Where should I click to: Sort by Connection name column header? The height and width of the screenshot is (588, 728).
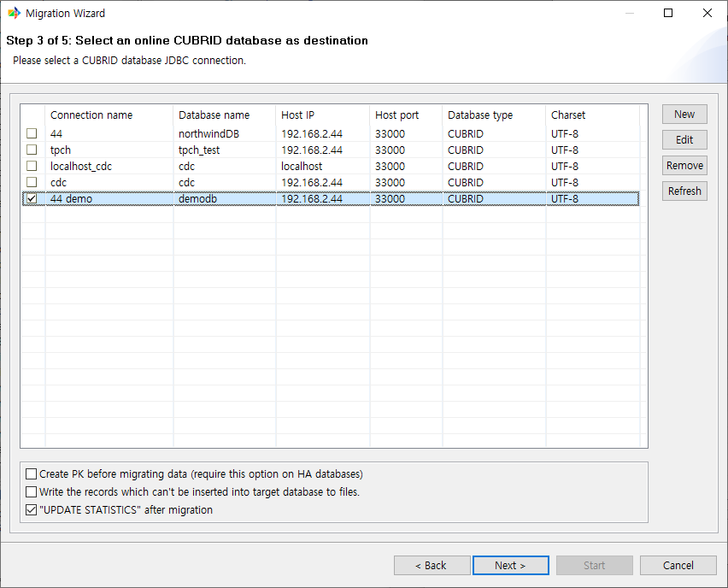click(91, 115)
